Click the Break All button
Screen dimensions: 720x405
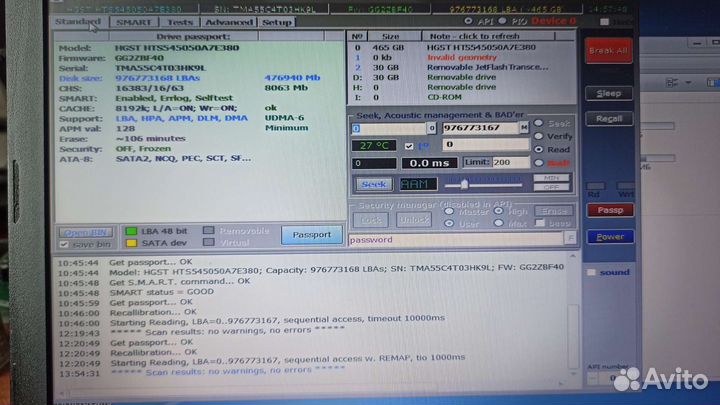[608, 51]
